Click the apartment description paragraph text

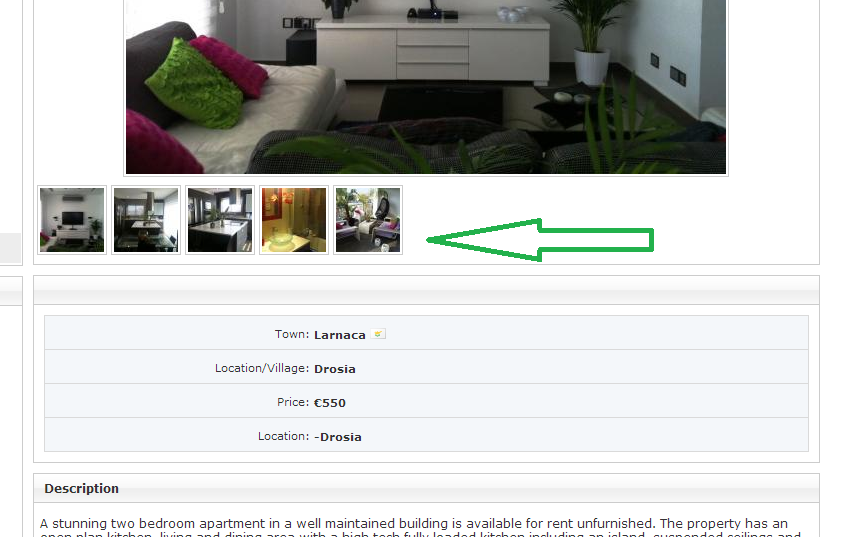[x=420, y=527]
